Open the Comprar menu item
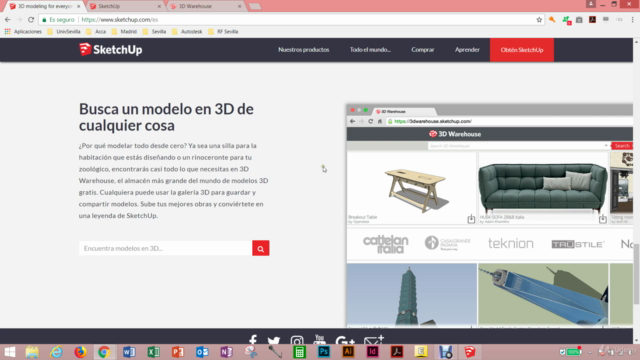Screen dimensions: 640x360 coord(423,50)
